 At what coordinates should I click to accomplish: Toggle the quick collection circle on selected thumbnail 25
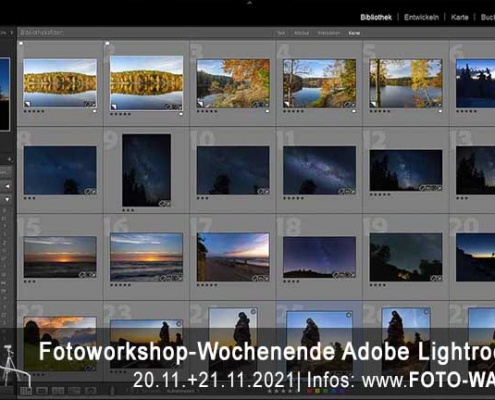click(x=349, y=315)
